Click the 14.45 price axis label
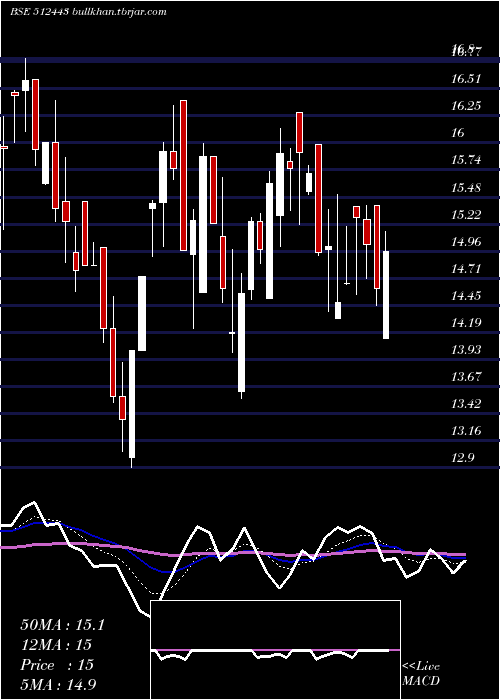This screenshot has height=700, width=500. [x=466, y=296]
